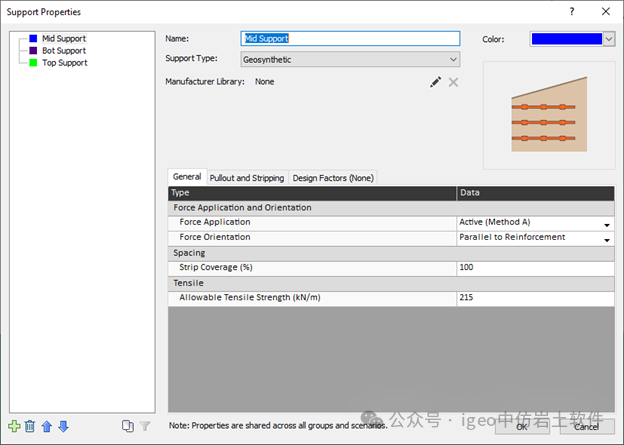
Task: Click the Copy support icon
Action: 128,426
